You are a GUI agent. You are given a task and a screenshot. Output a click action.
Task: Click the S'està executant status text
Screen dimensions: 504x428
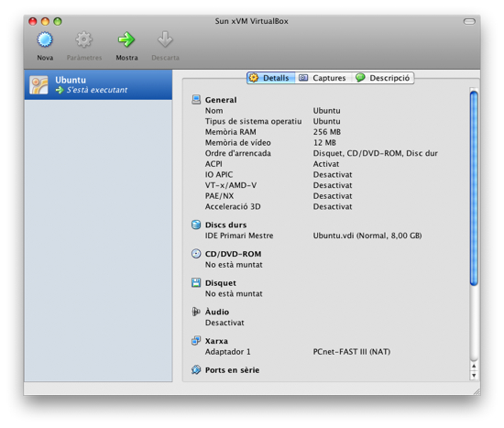(x=97, y=90)
